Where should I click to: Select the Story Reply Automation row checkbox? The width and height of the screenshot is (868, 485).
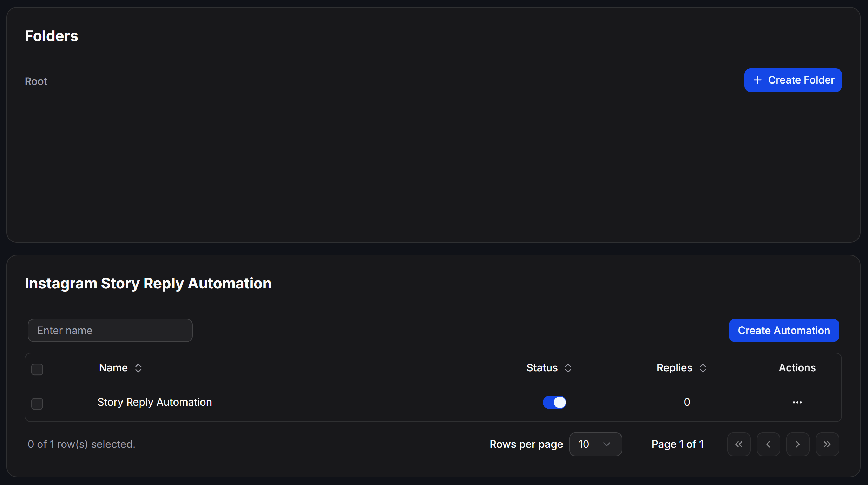[37, 404]
